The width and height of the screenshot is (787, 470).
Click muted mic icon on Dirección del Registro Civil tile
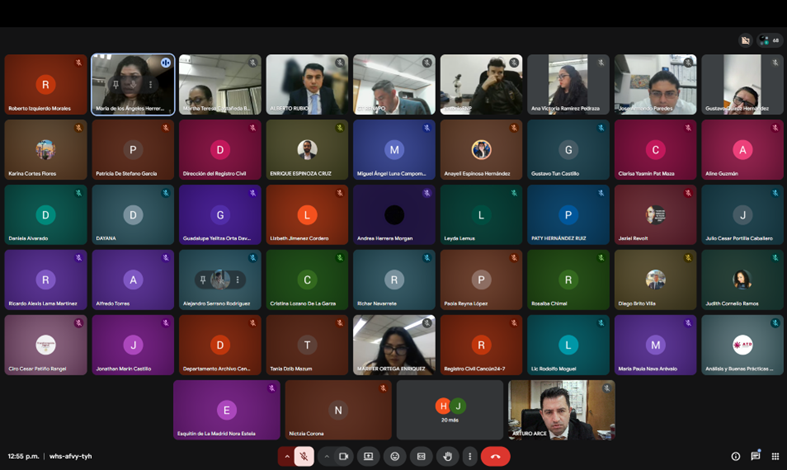pyautogui.click(x=252, y=128)
